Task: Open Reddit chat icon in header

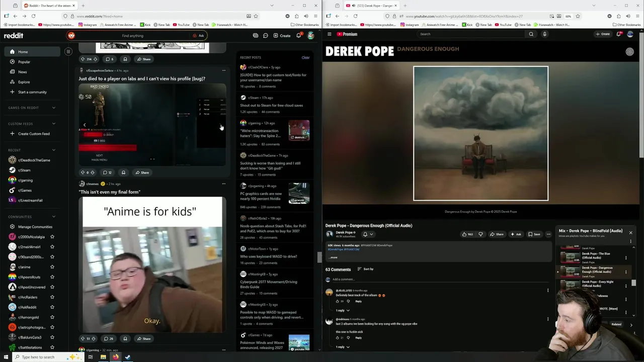Action: [265, 36]
